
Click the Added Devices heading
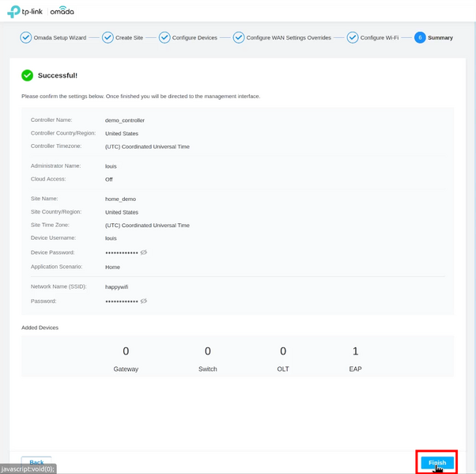[40, 328]
